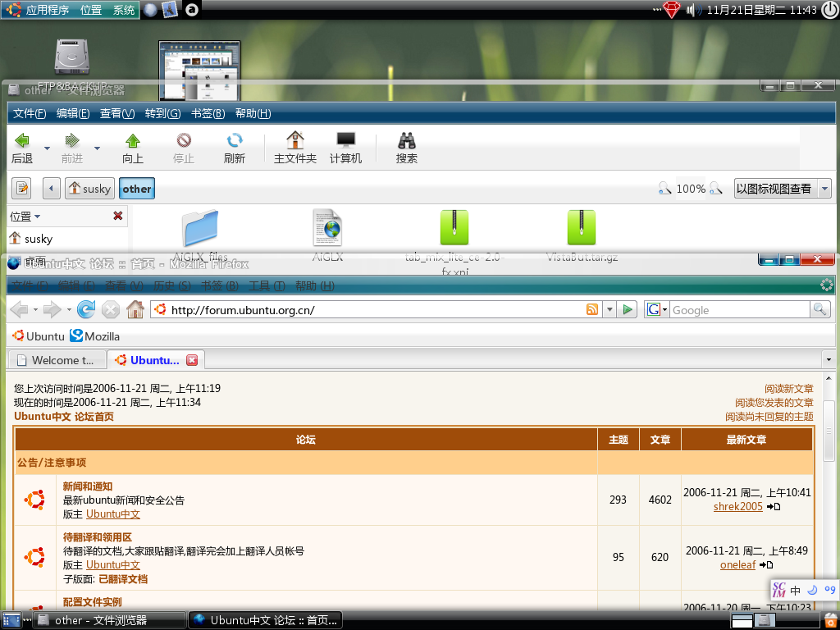840x630 pixels.
Task: Open the back history dropdown in file browser
Action: tap(47, 148)
